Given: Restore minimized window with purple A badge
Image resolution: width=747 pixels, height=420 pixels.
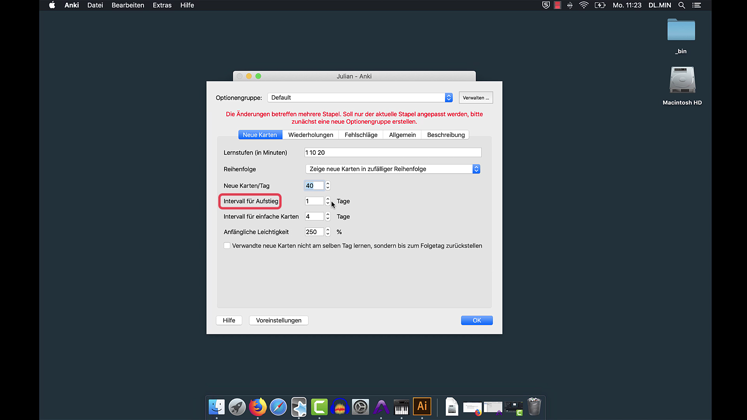Looking at the screenshot, I should (x=493, y=408).
